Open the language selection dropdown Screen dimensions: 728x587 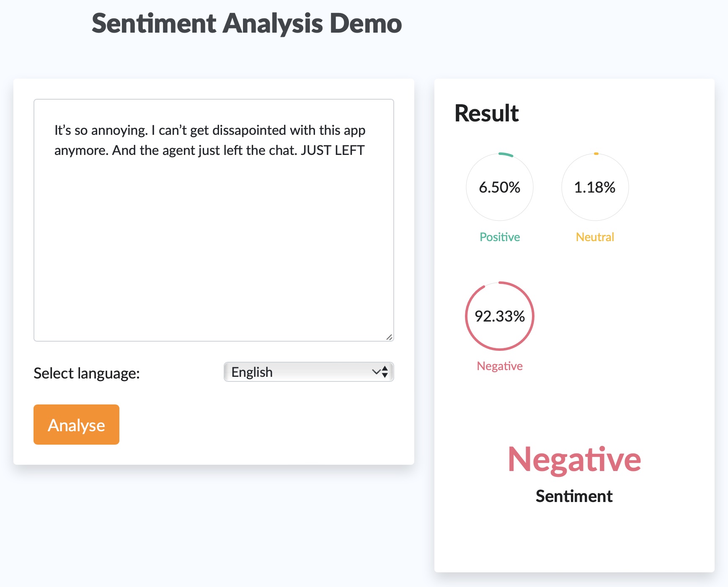coord(309,372)
